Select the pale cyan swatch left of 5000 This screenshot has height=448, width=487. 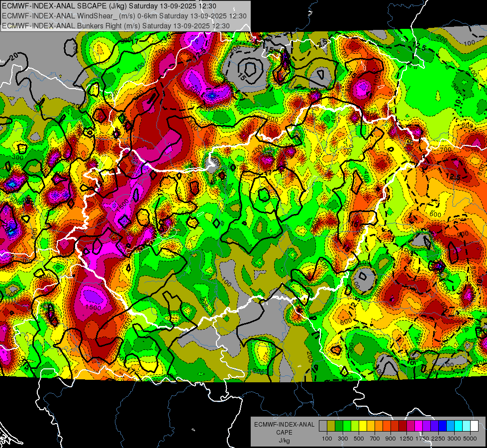[467, 426]
